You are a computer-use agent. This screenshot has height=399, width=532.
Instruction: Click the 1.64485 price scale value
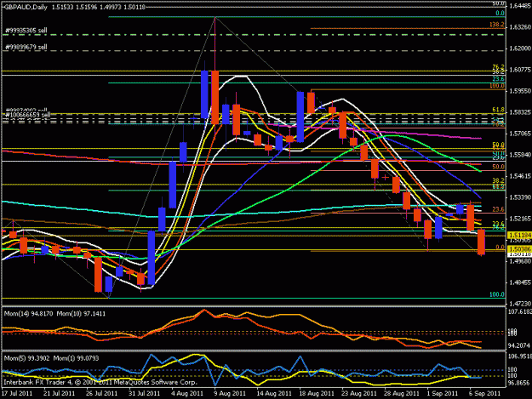520,5
